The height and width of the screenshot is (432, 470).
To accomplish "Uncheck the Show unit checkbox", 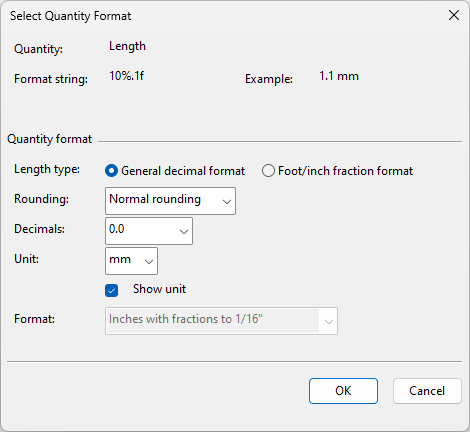I will (111, 290).
